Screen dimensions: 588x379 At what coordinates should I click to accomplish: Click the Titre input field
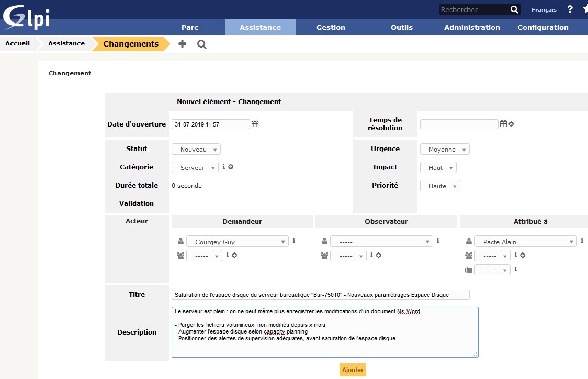pyautogui.click(x=321, y=295)
